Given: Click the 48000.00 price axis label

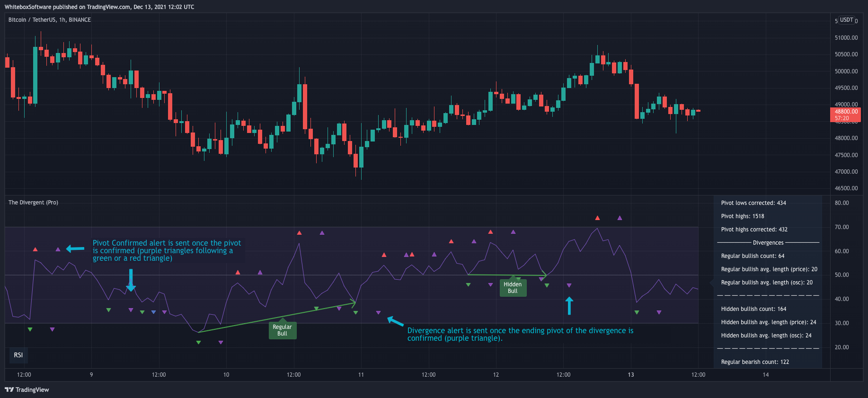Looking at the screenshot, I should click(846, 138).
